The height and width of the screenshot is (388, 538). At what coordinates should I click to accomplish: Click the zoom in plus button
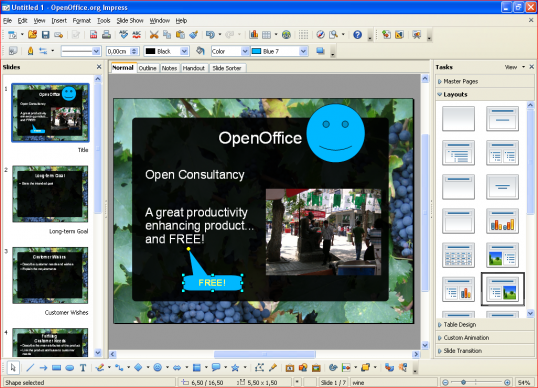[x=507, y=382]
